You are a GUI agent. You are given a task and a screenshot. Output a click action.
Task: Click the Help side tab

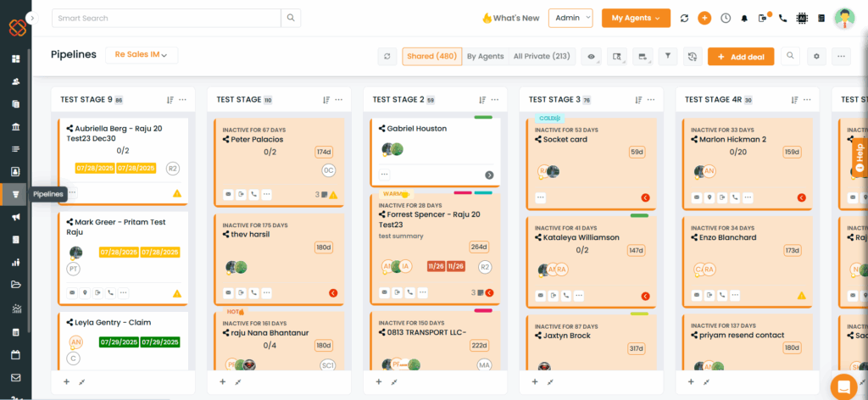(x=860, y=158)
